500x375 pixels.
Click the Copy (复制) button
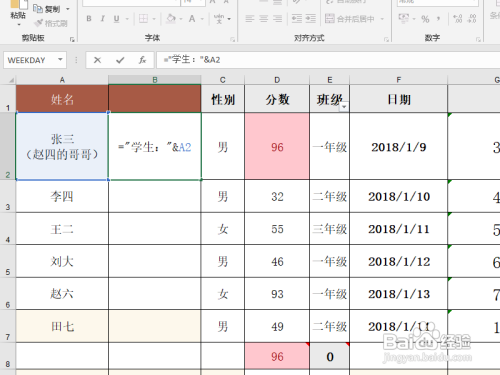coord(48,9)
